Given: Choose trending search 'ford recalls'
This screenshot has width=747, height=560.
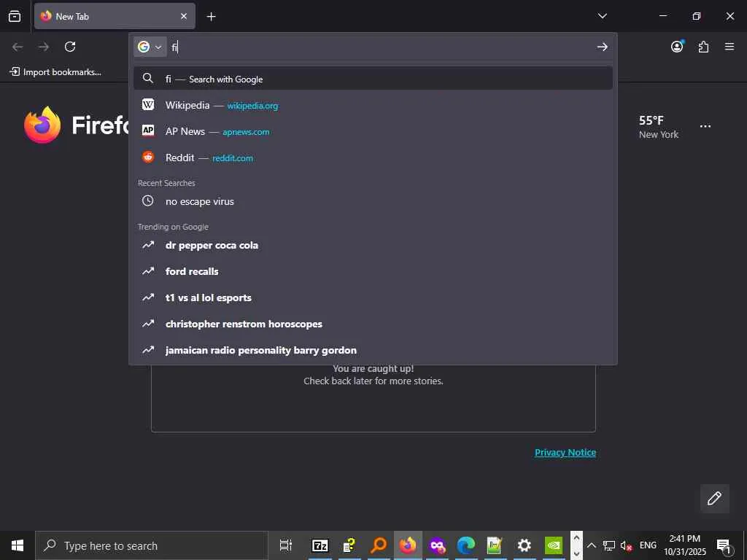Looking at the screenshot, I should [373, 271].
